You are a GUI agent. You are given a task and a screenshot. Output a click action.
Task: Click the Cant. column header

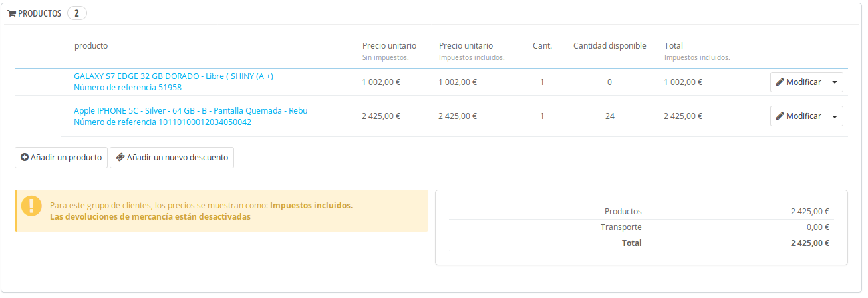542,46
